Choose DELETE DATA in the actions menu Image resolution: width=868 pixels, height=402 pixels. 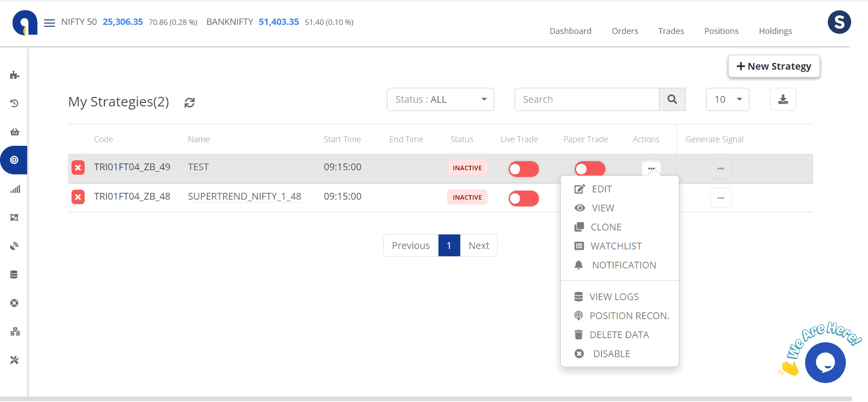tap(619, 335)
